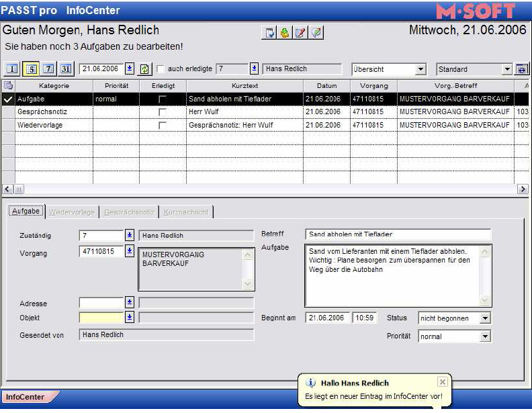This screenshot has height=413, width=532.
Task: Sort by the Vorgang column header
Action: [374, 86]
